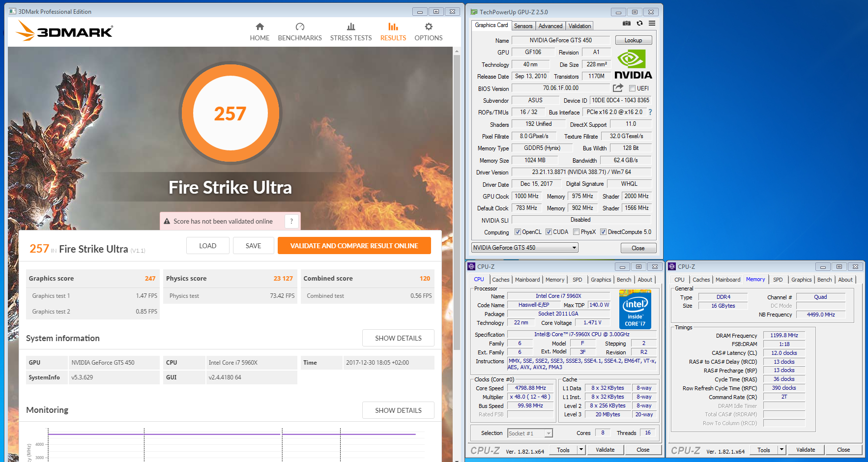Click the Bus Interface question mark in GPU-Z
868x462 pixels.
tap(650, 112)
